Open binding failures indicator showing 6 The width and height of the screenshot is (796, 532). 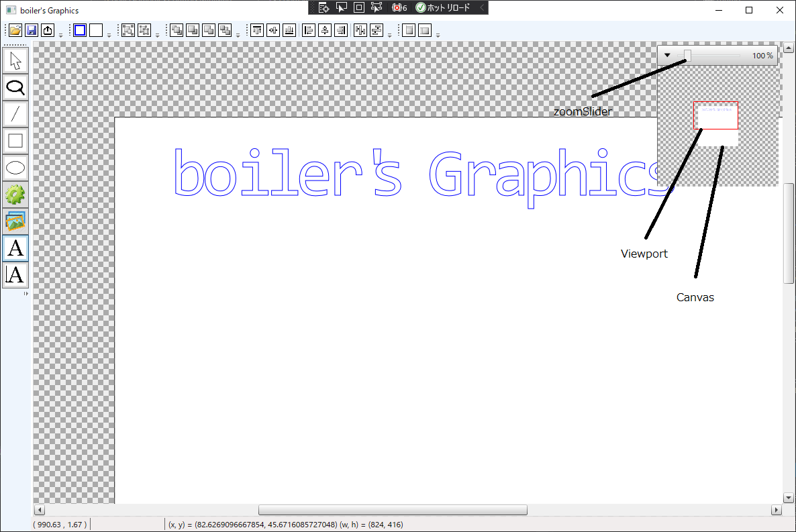pos(399,7)
